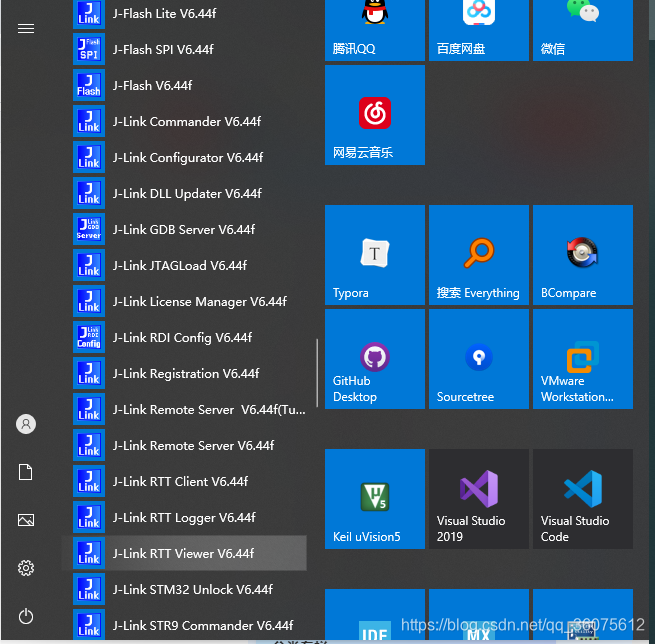Click the J-Link GDB Server icon
The width and height of the screenshot is (655, 644).
click(89, 229)
